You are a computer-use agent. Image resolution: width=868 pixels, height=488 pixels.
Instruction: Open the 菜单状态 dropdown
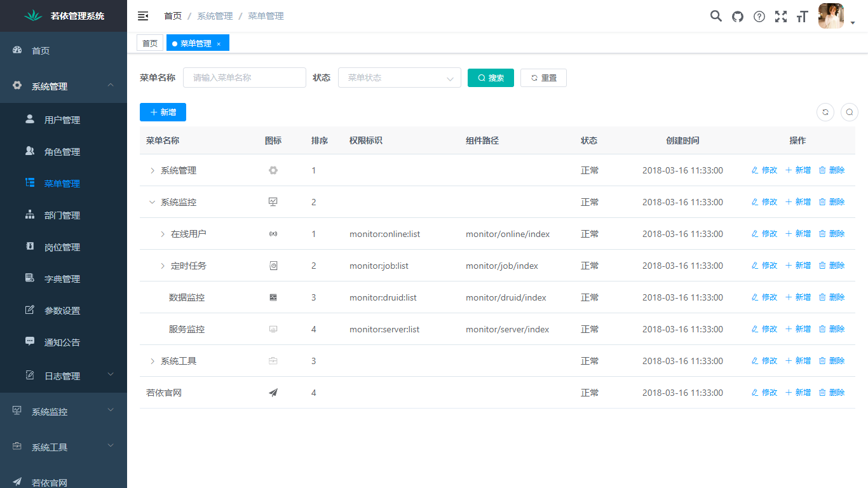pos(399,77)
